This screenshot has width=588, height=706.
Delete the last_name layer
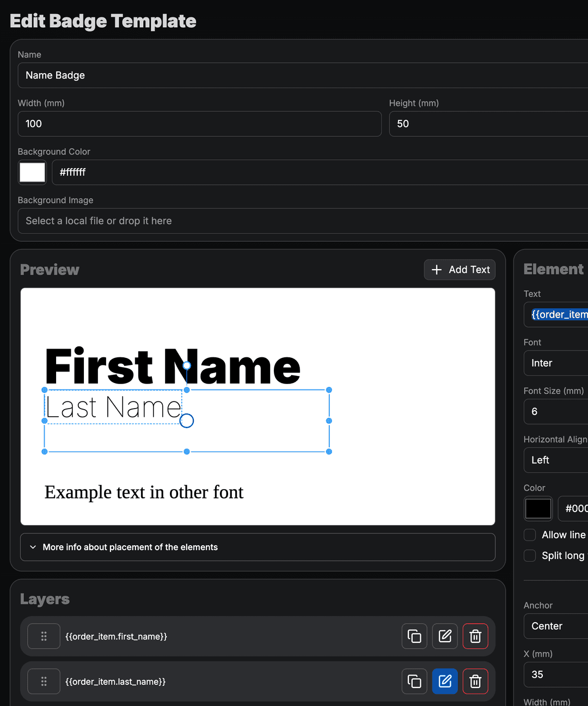point(475,681)
